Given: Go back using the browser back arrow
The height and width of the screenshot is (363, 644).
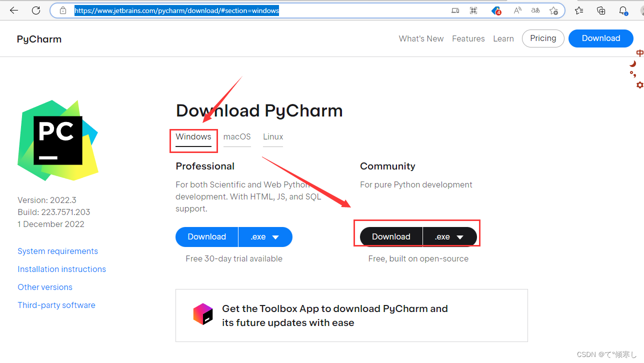Looking at the screenshot, I should pyautogui.click(x=14, y=10).
